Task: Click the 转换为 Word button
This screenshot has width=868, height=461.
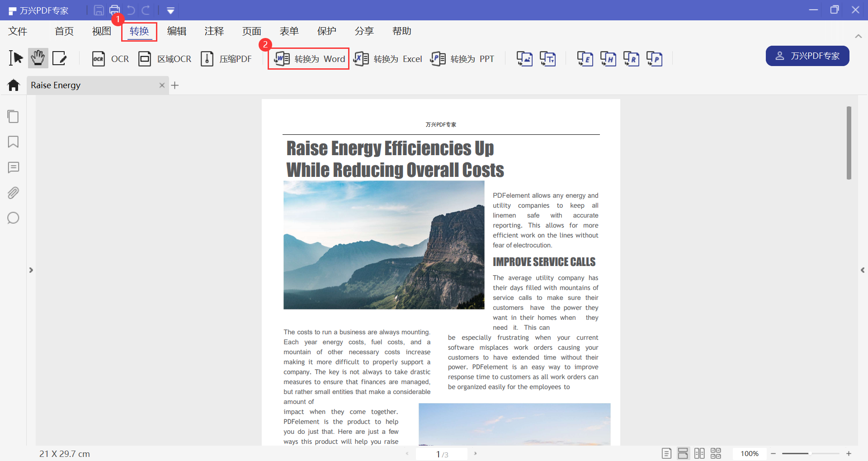Action: click(309, 59)
